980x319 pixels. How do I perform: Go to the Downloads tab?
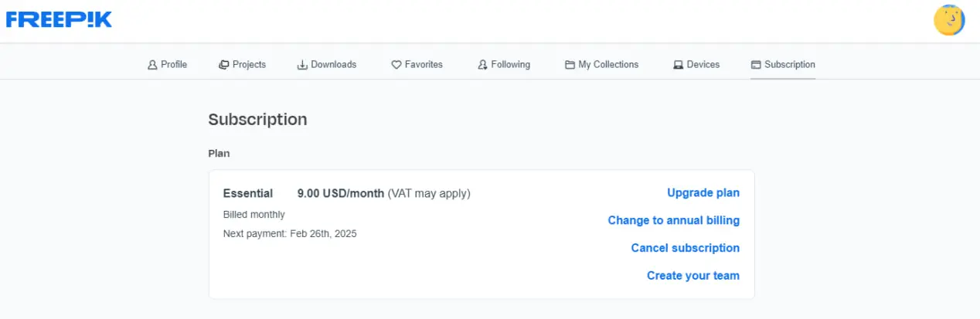[x=327, y=65]
